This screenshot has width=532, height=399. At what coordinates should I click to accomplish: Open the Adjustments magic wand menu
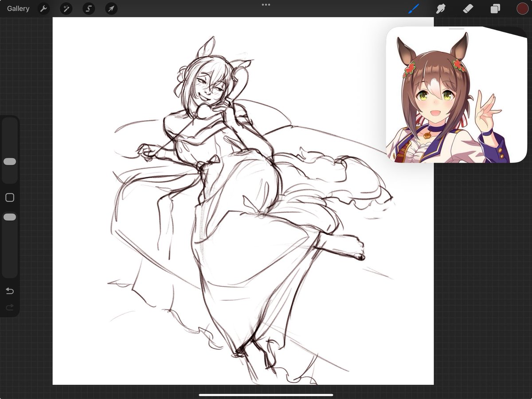coord(66,8)
